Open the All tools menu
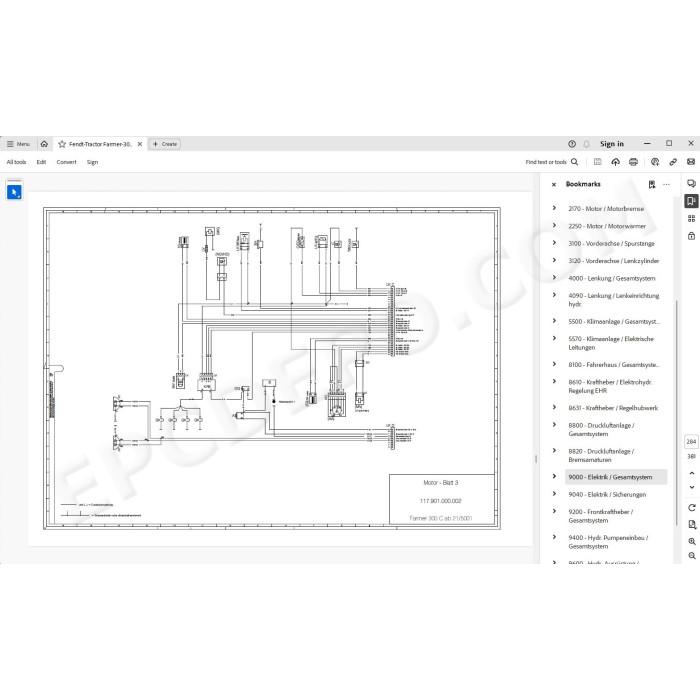This screenshot has height=700, width=700. click(x=17, y=162)
